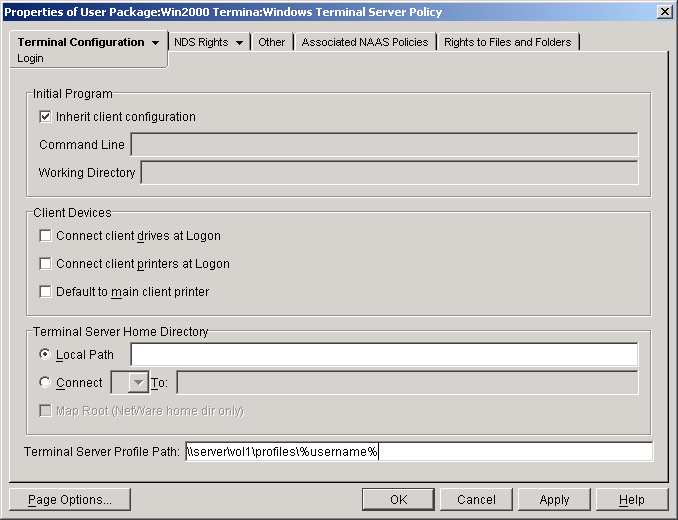Screen dimensions: 678x520
Task: Enable Connect client drives at Logon
Action: (x=45, y=236)
